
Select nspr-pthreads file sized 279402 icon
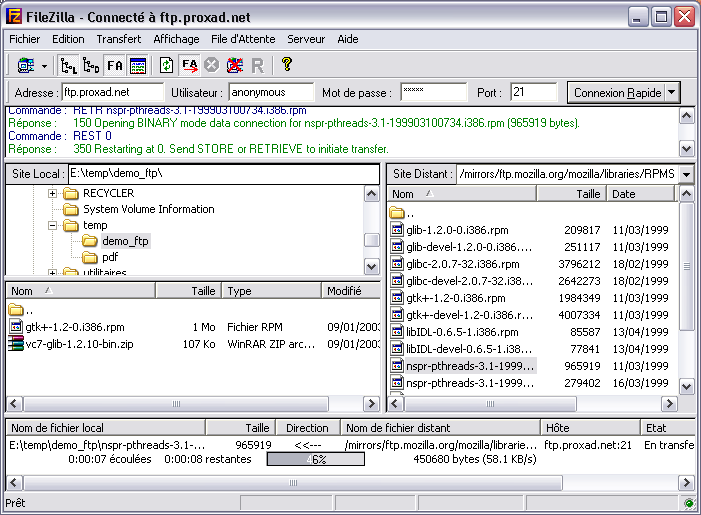coord(397,383)
